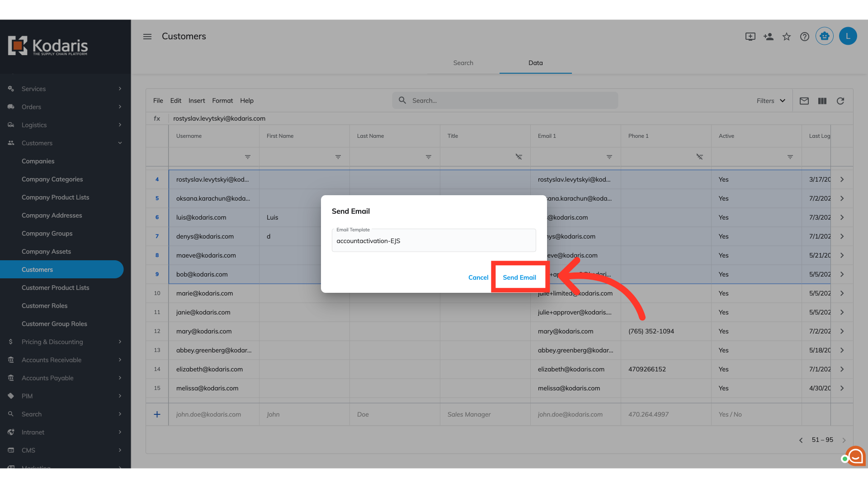The height and width of the screenshot is (488, 868).
Task: Click the envelope send-email toolbar icon
Action: 804,101
